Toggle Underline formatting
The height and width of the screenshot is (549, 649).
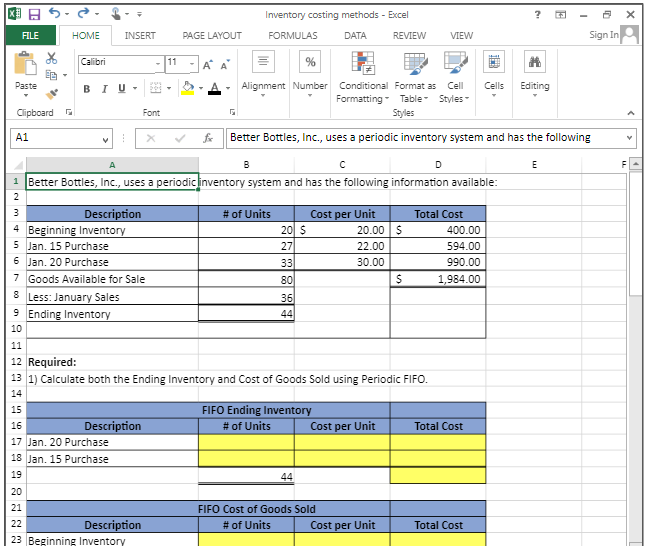(122, 89)
